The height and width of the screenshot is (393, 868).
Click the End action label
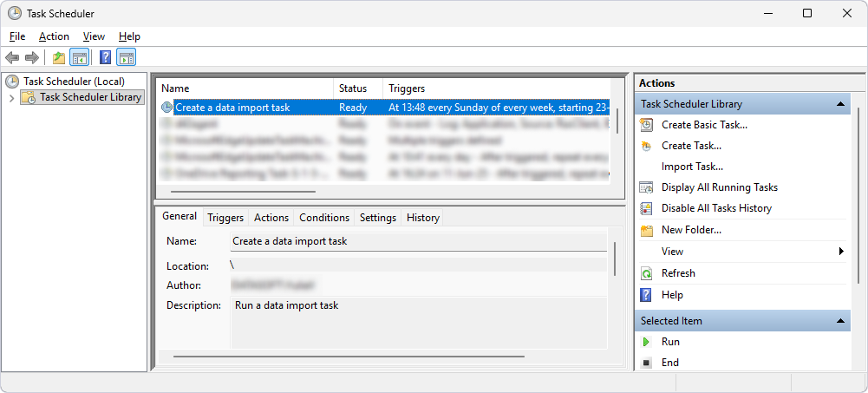(669, 364)
